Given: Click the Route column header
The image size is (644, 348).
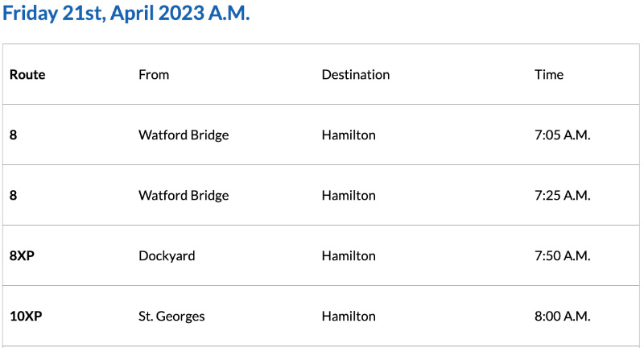Looking at the screenshot, I should point(27,75).
